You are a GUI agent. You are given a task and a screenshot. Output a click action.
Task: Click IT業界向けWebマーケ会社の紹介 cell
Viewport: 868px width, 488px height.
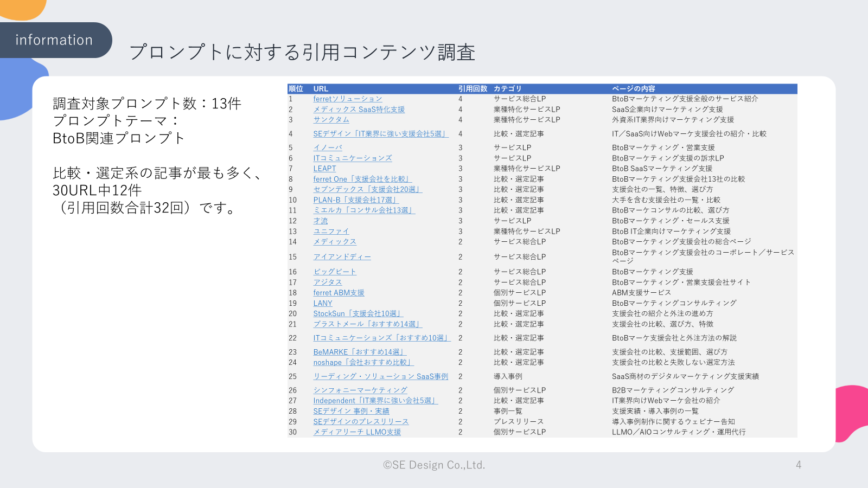(666, 401)
